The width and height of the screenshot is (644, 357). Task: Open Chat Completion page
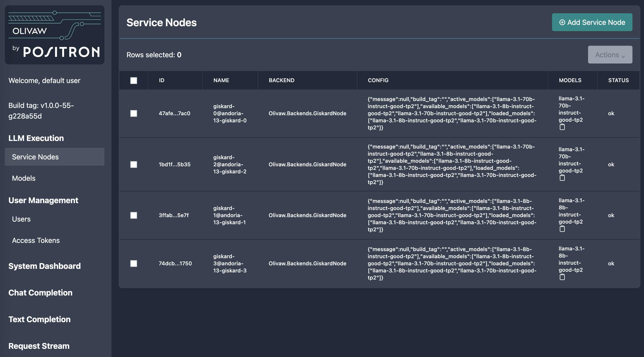pyautogui.click(x=40, y=293)
